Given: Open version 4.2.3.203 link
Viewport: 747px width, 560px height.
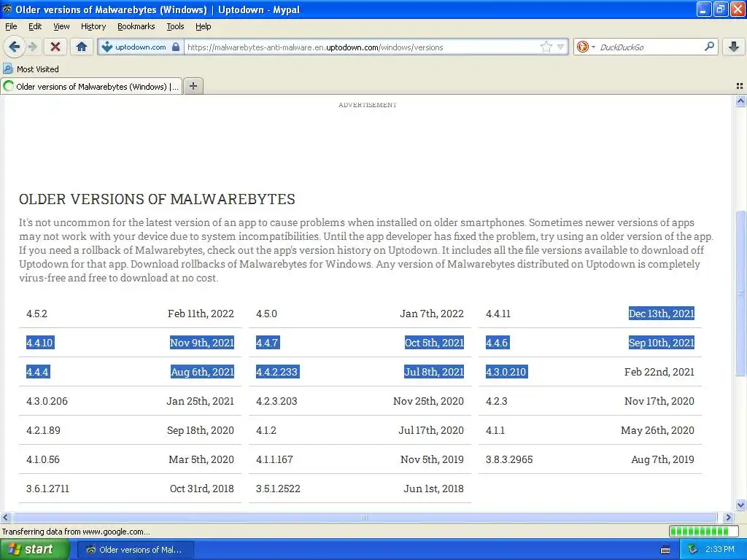Looking at the screenshot, I should click(276, 401).
